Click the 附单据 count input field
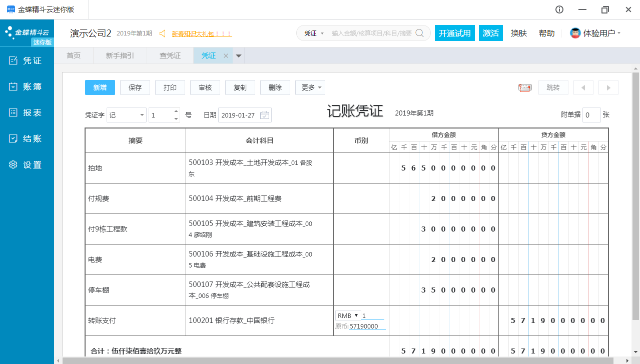Viewport: 640px width, 364px height. [591, 115]
